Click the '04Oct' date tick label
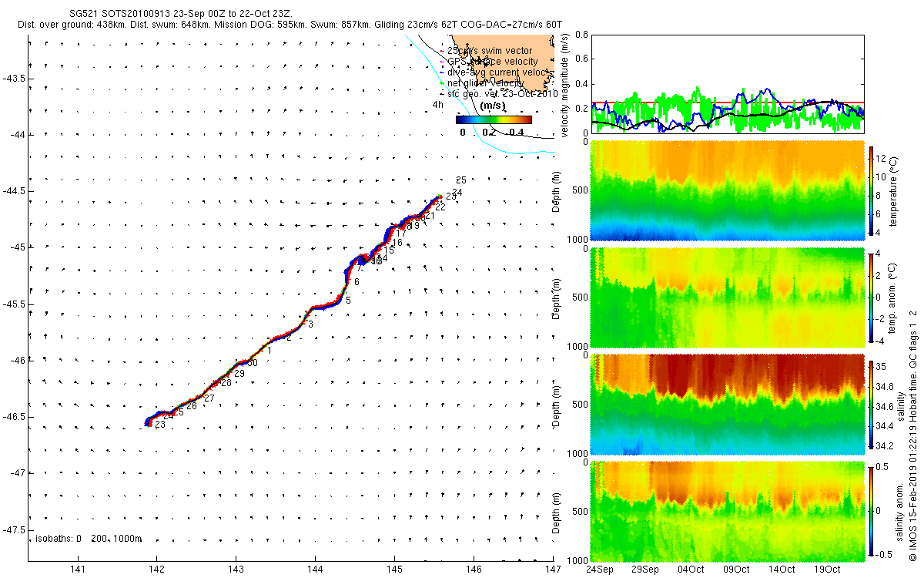The width and height of the screenshot is (924, 578). point(690,569)
